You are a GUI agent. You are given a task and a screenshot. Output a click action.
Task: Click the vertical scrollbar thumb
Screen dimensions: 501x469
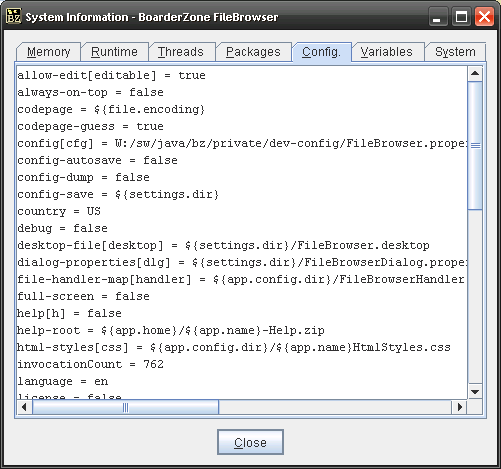(x=475, y=146)
